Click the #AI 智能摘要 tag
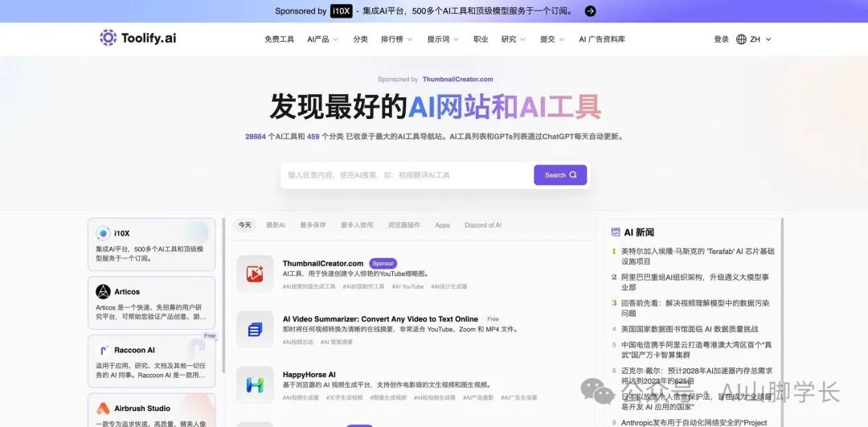The image size is (868, 427). point(337,343)
